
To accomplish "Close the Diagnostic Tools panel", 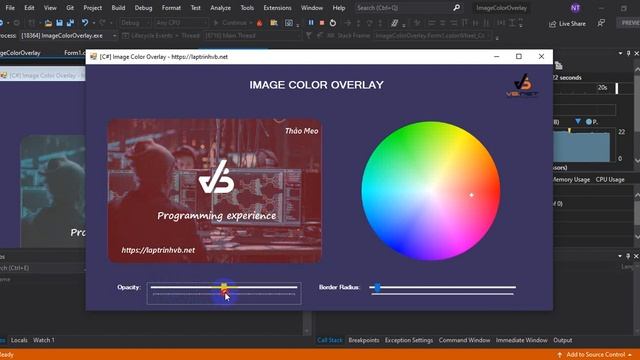I will (636, 53).
